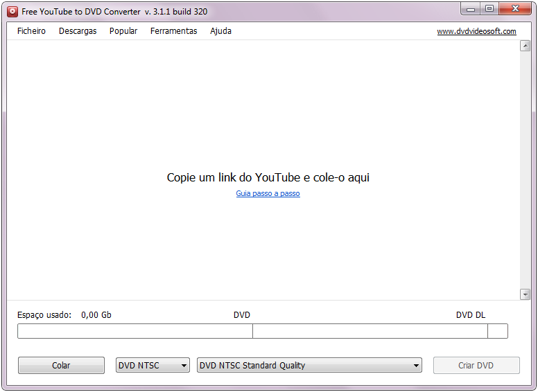Click the '0,00 Gb' value
The height and width of the screenshot is (392, 538).
[x=96, y=315]
